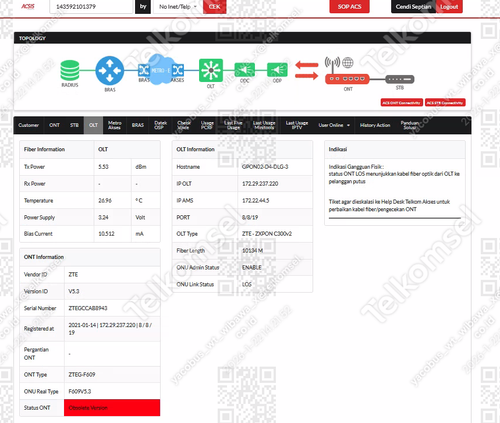The image size is (500, 423).
Task: Click IP OLT value 172.29.237.220
Action: [x=260, y=184]
